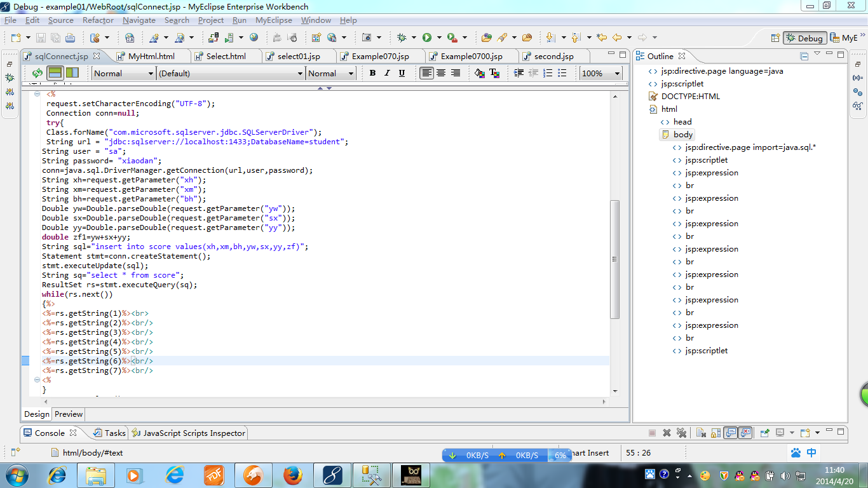Switch to the Debug perspective

[804, 38]
